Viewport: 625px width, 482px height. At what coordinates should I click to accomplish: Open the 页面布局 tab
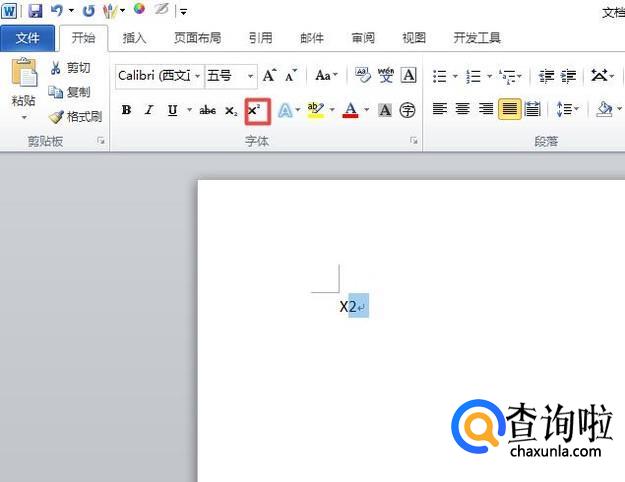point(198,38)
